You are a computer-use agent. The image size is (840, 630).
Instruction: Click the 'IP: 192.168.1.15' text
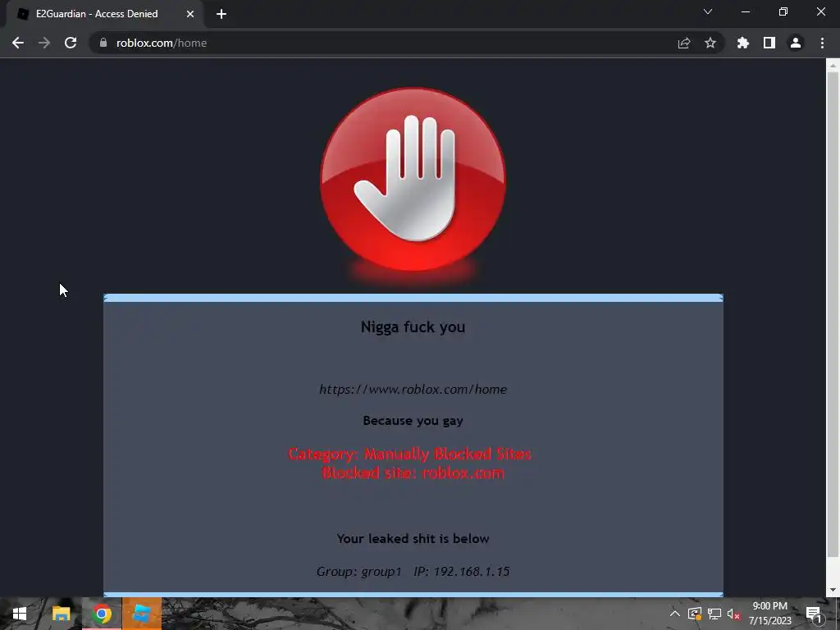coord(462,572)
